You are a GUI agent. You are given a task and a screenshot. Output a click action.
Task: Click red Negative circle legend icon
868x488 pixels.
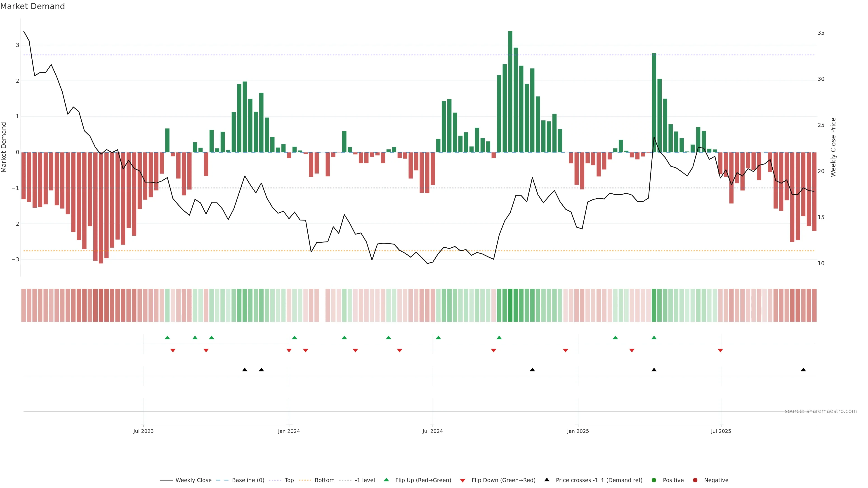click(x=695, y=480)
